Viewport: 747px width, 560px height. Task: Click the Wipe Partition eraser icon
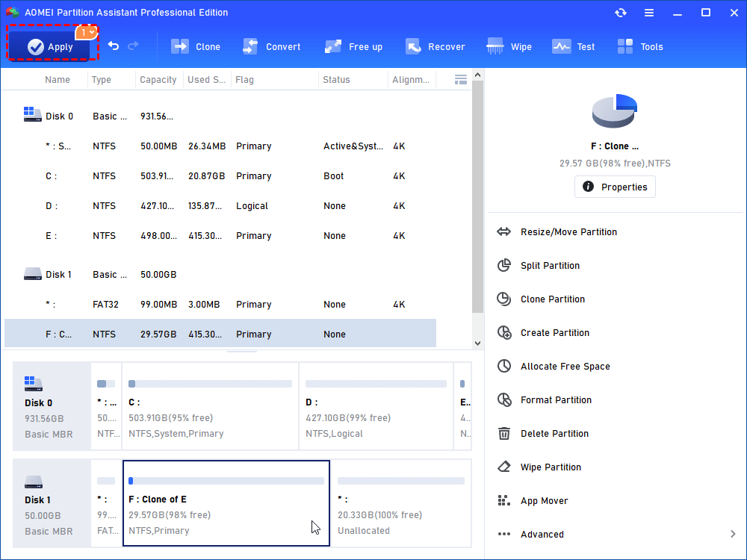[x=504, y=467]
